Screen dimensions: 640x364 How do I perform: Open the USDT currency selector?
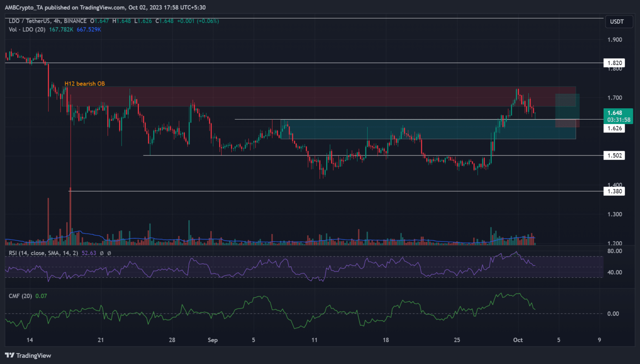[x=617, y=22]
